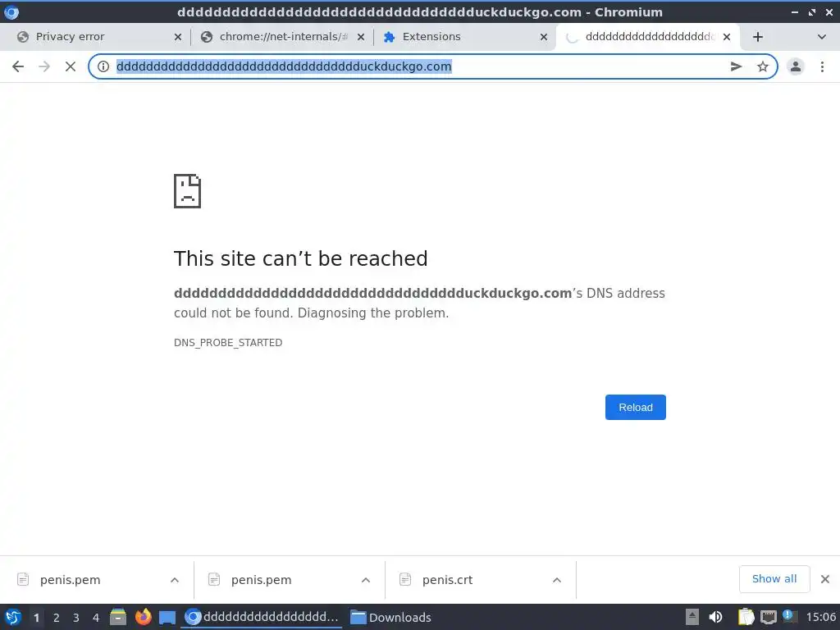Open the taskbar start menu icon

(x=13, y=617)
